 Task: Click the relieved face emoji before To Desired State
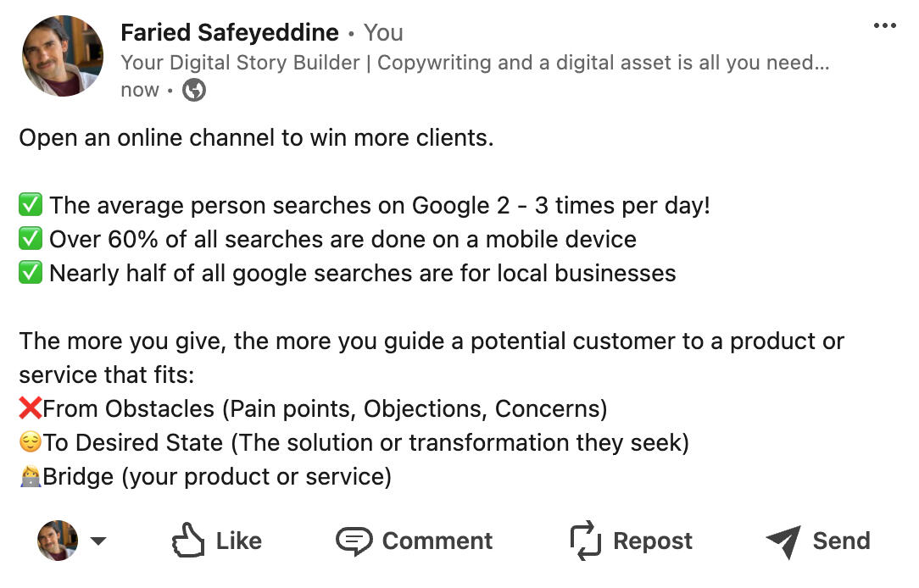tap(31, 443)
